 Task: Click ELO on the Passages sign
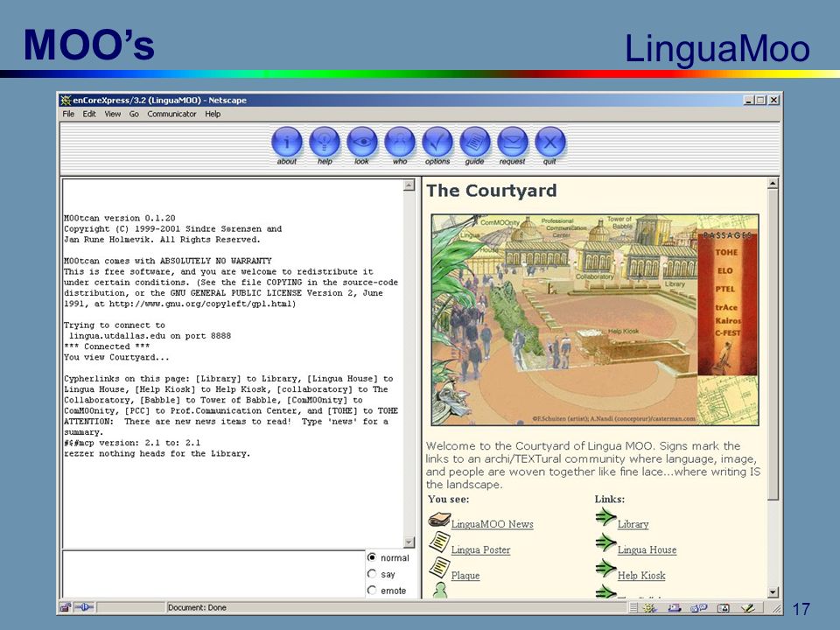725,270
